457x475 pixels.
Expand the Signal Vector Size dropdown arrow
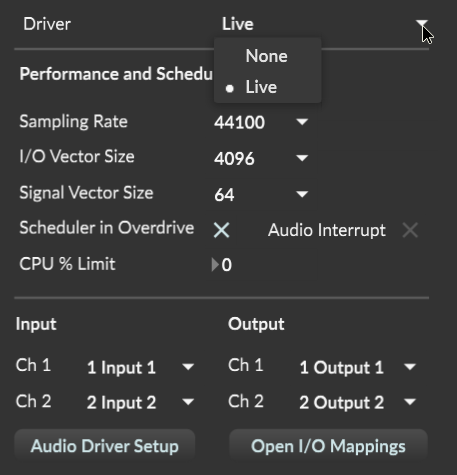coord(302,194)
